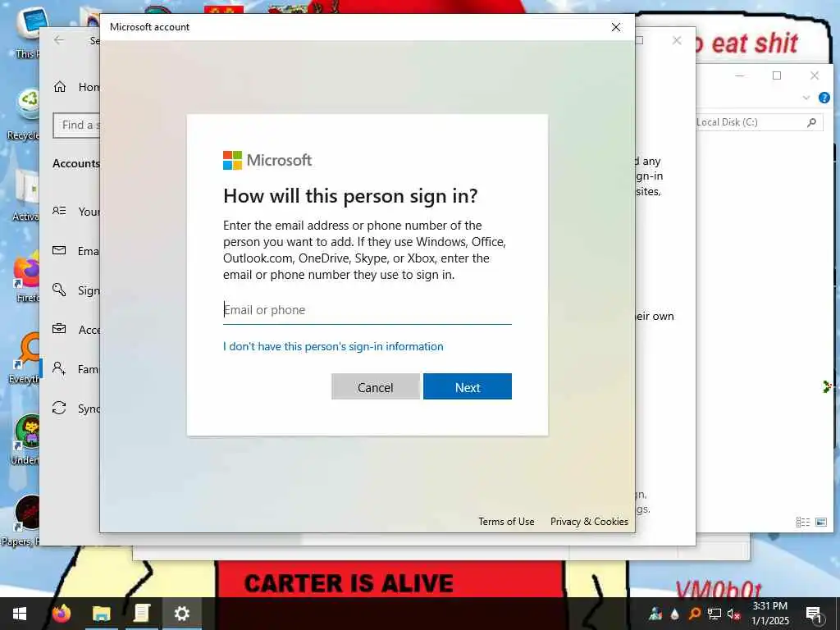
Task: Open the taskbar clock showing 3:31 PM
Action: click(769, 614)
